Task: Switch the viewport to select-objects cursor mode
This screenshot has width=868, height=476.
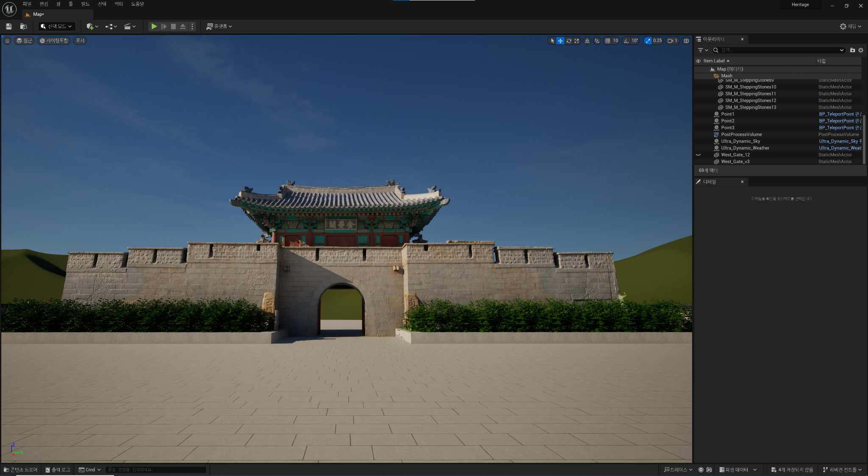Action: point(552,41)
